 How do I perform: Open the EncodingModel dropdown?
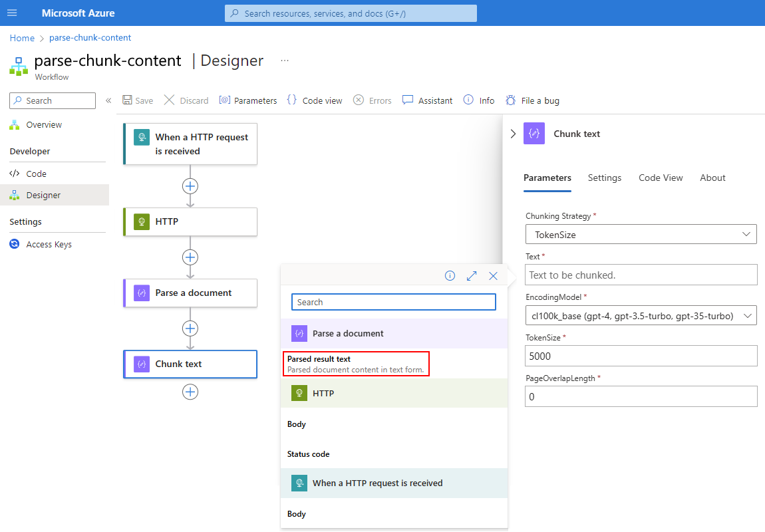pyautogui.click(x=641, y=316)
